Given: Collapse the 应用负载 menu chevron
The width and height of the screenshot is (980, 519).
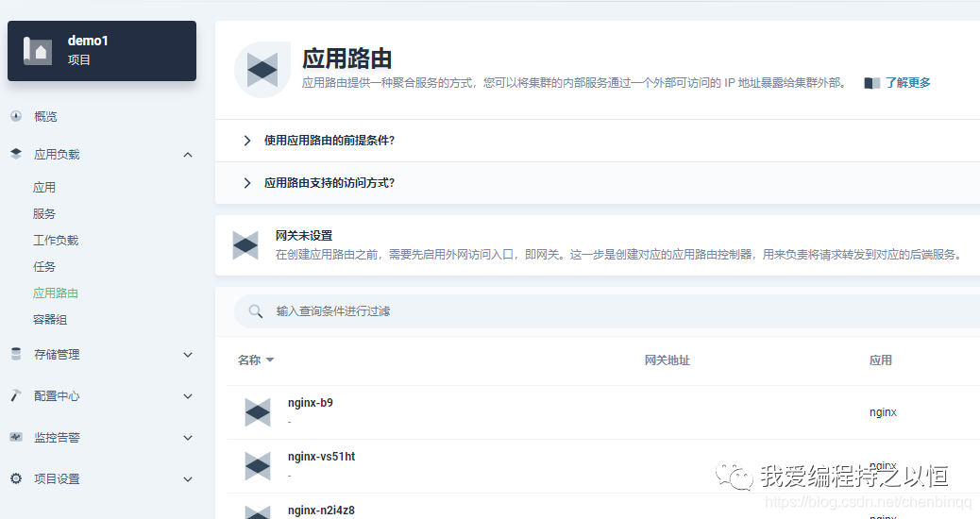Looking at the screenshot, I should pos(188,154).
